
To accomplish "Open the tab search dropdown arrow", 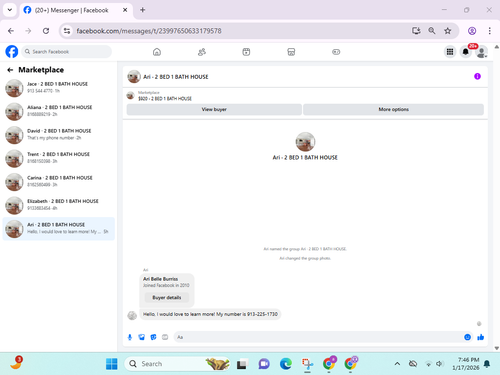I will 10,10.
